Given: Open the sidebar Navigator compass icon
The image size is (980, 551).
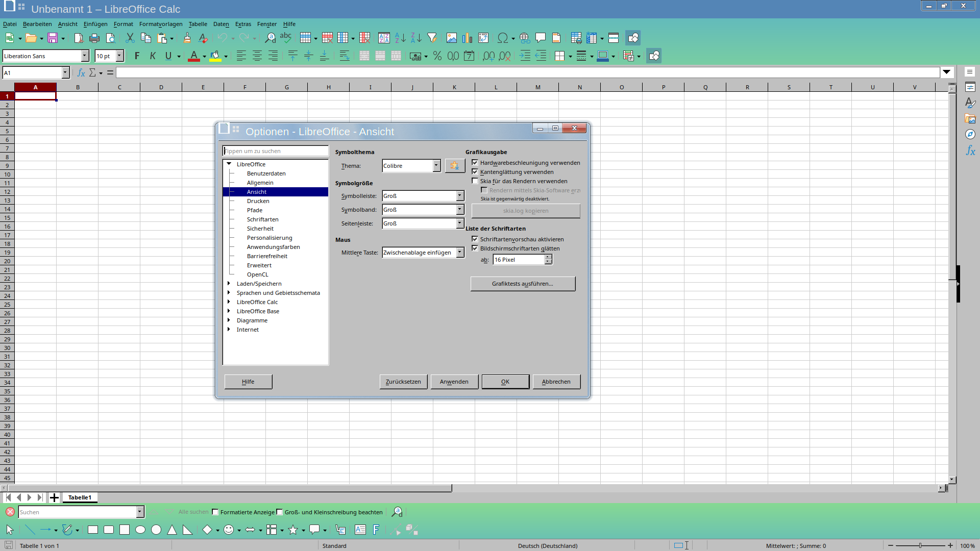Looking at the screenshot, I should pyautogui.click(x=970, y=134).
